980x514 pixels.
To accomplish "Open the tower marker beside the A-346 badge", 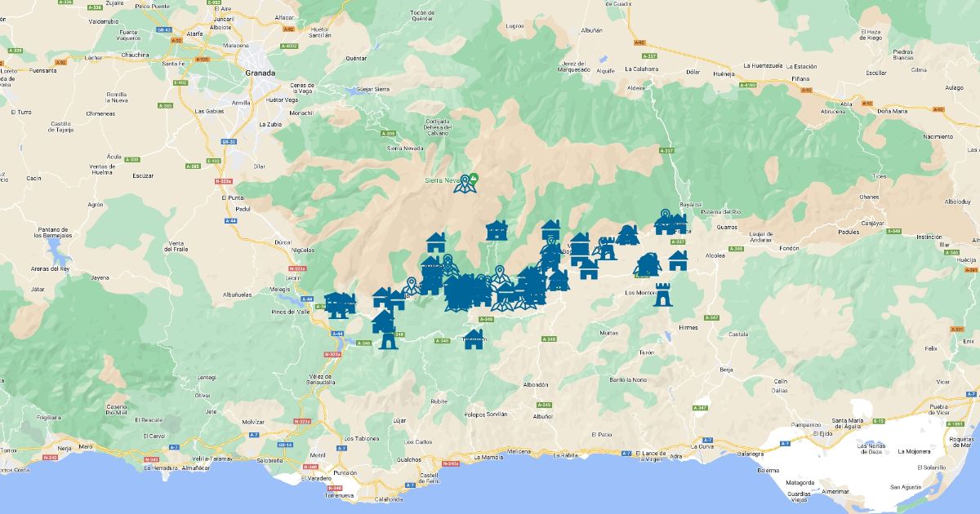I will click(388, 338).
